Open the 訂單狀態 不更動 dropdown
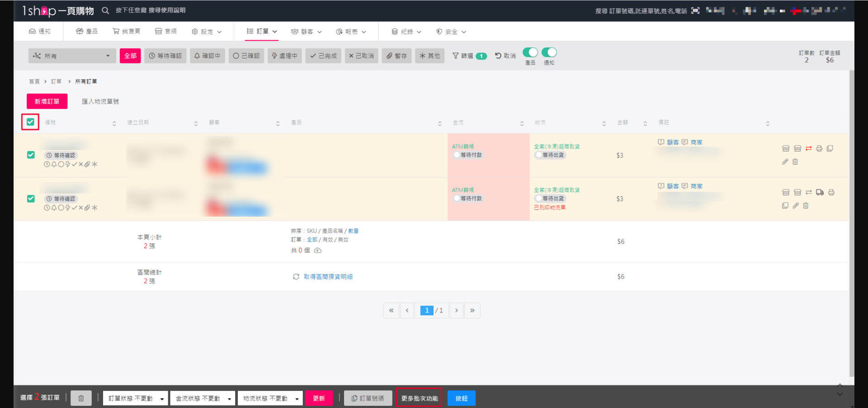 135,398
